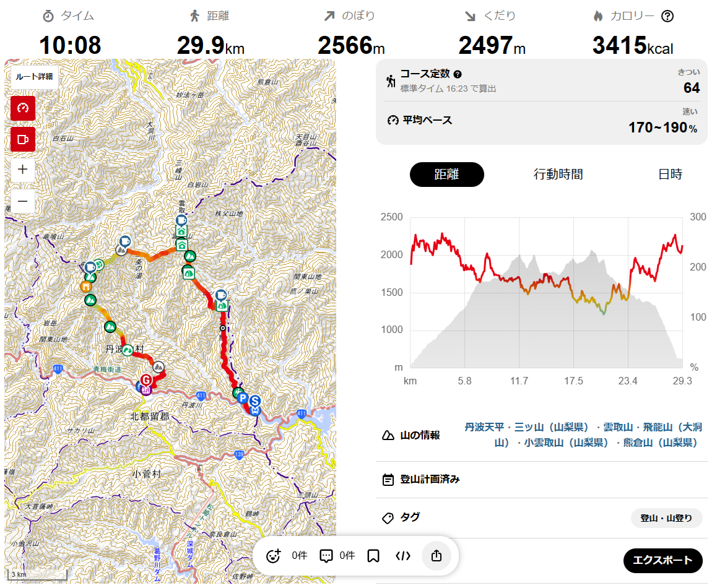Click the blue S start marker
This screenshot has height=588, width=712.
coord(254,402)
